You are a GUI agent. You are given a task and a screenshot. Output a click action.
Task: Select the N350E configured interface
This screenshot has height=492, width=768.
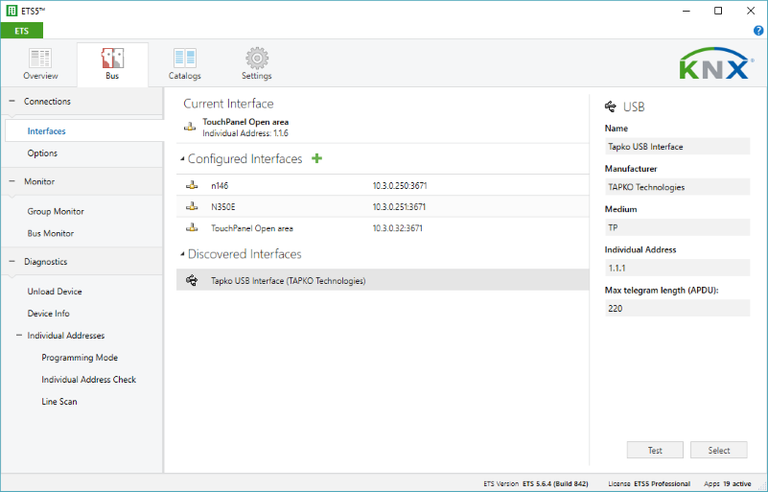click(x=383, y=207)
